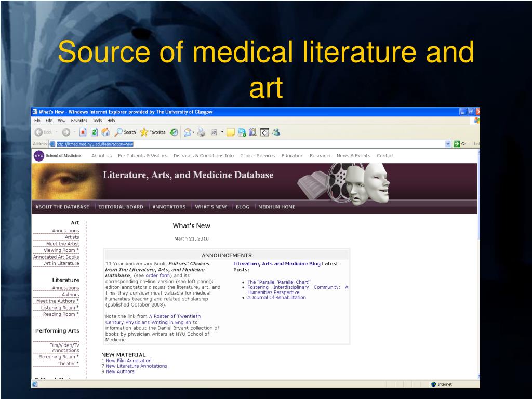Image resolution: width=532 pixels, height=399 pixels.
Task: Open the Research nav link
Action: click(320, 156)
